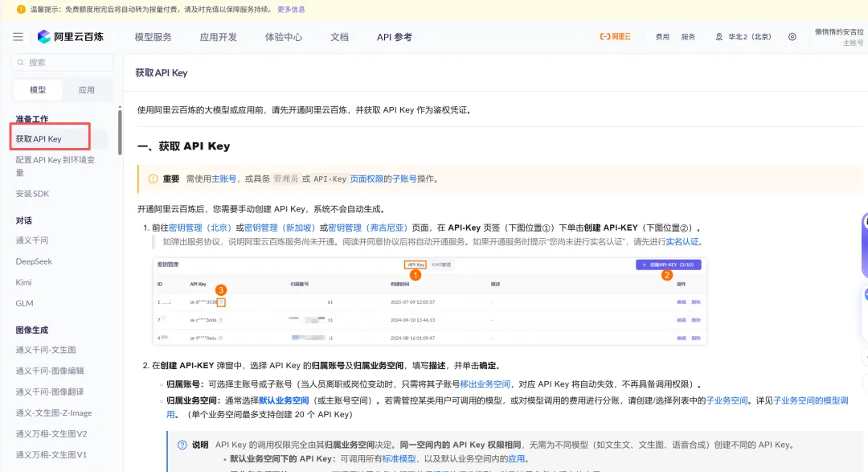Click the 对话 section heading
Viewport: 868px width, 472px height.
23,220
